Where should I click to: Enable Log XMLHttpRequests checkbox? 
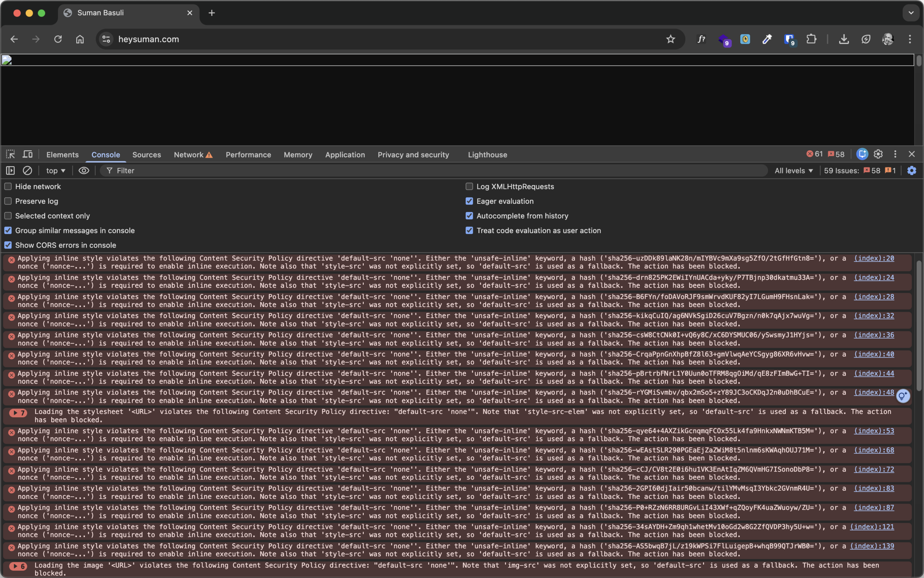(469, 186)
